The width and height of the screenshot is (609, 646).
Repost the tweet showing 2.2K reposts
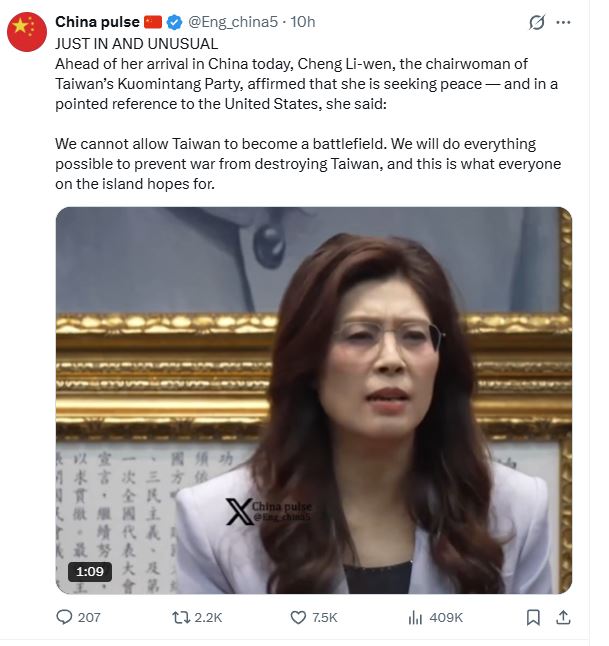coord(197,617)
